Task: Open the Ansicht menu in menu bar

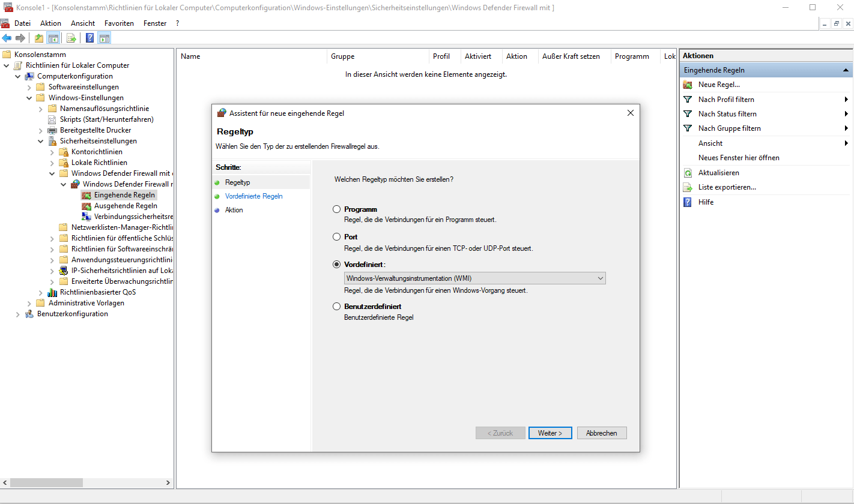Action: (83, 23)
